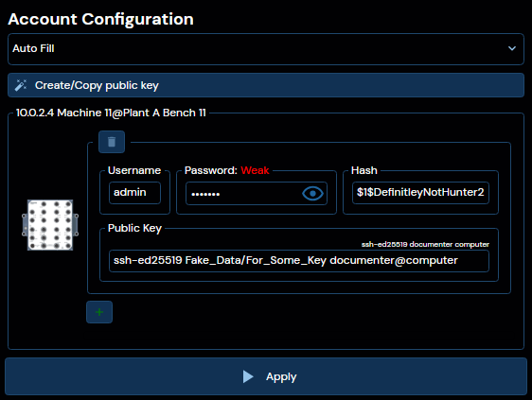Click the trash can delete account icon

[x=112, y=142]
